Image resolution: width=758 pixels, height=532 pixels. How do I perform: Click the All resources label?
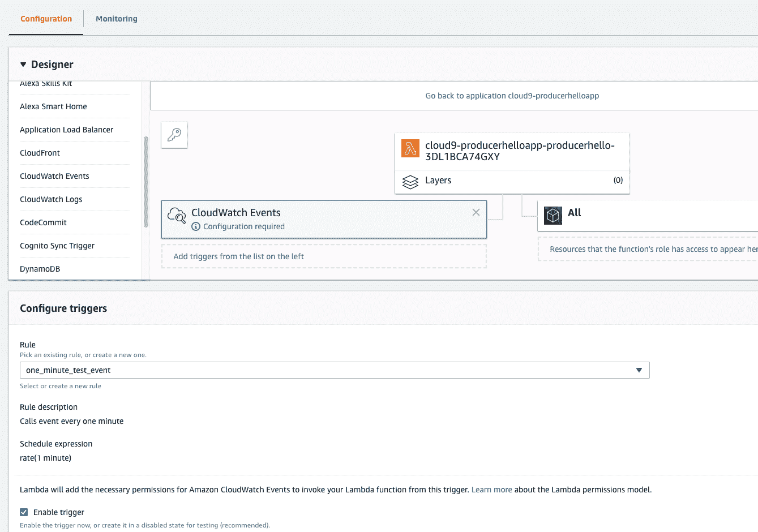574,213
